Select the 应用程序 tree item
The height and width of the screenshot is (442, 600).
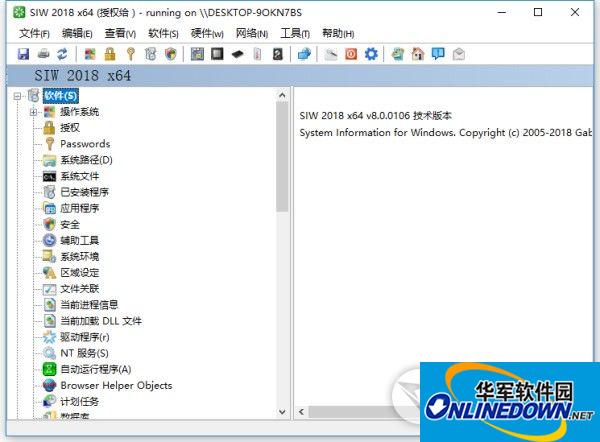point(80,208)
